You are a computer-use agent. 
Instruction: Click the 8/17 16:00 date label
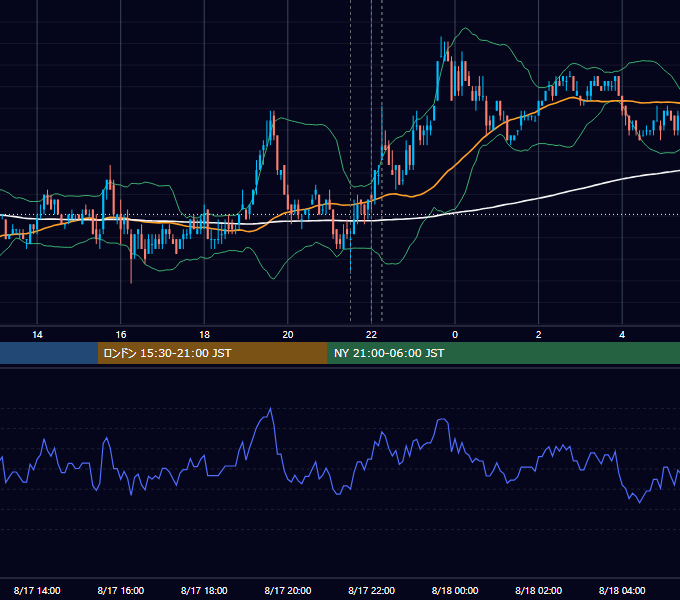coord(121,590)
